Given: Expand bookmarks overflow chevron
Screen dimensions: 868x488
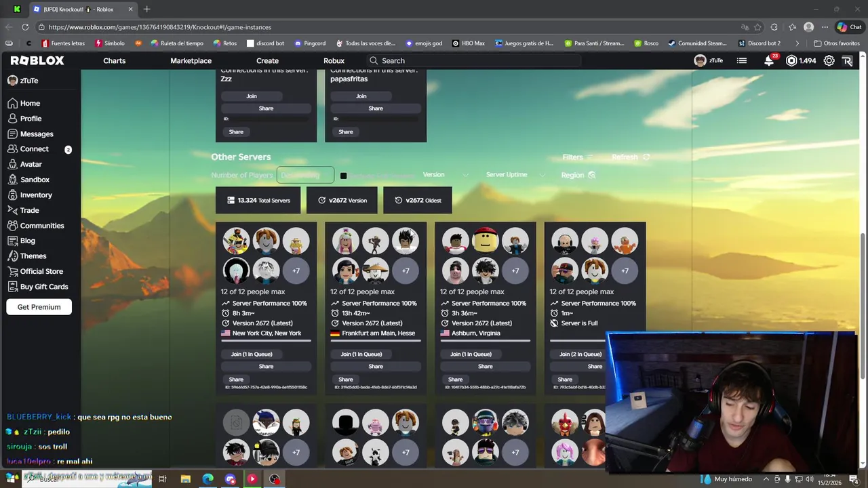Looking at the screenshot, I should [x=797, y=43].
